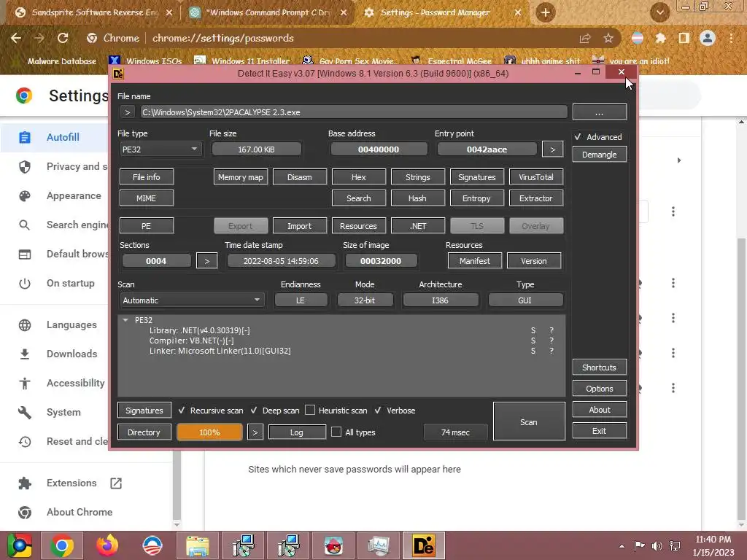Click the Languages globe icon
The height and width of the screenshot is (560, 747).
[x=25, y=324]
